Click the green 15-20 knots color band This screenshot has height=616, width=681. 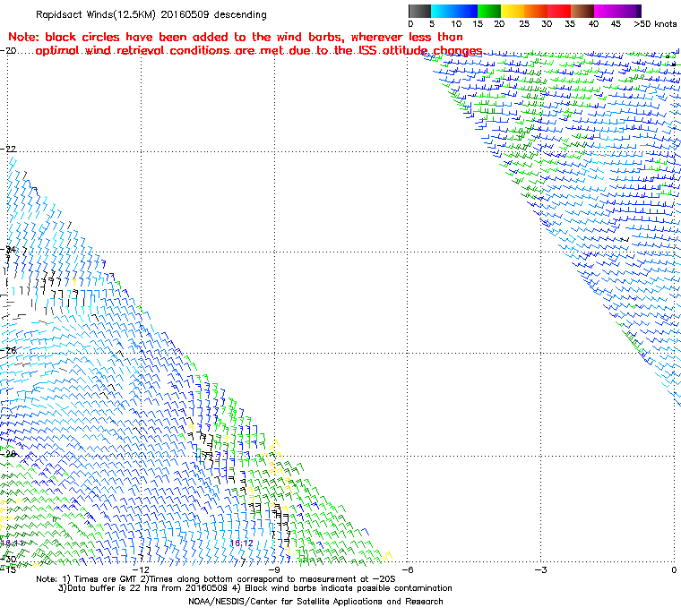pyautogui.click(x=489, y=11)
